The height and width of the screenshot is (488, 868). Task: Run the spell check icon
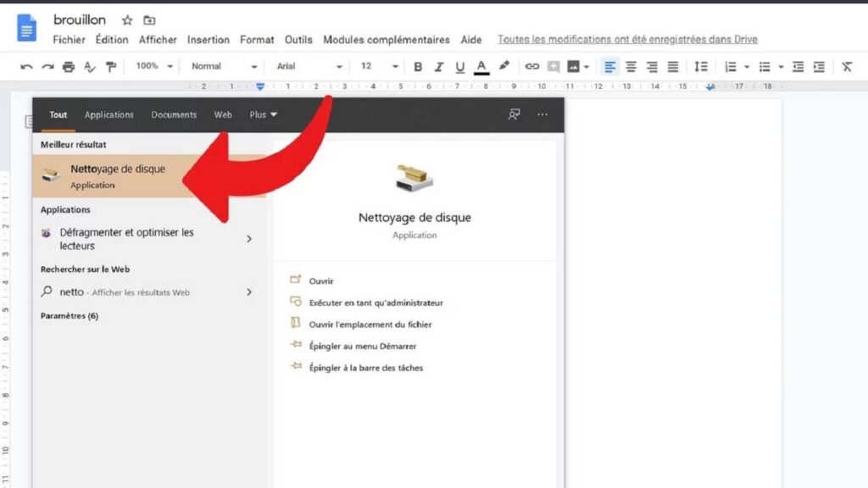click(90, 67)
